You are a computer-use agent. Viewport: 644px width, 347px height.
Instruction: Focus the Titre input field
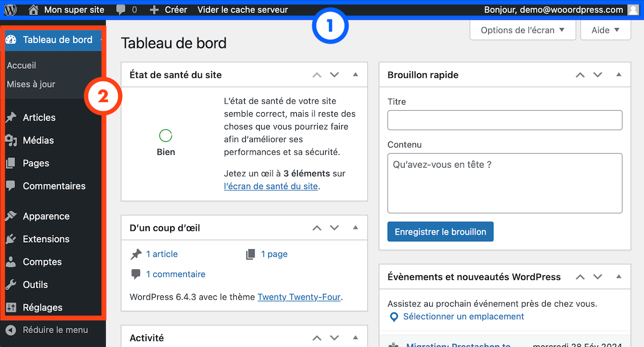tap(505, 120)
